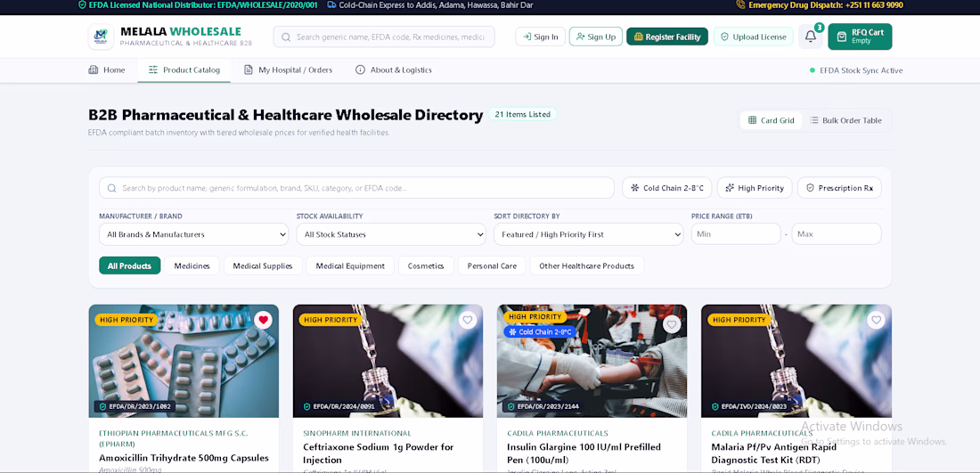Open Amoxicillin Trihydrate 500mg Capsules title
This screenshot has width=980, height=473.
[x=184, y=458]
